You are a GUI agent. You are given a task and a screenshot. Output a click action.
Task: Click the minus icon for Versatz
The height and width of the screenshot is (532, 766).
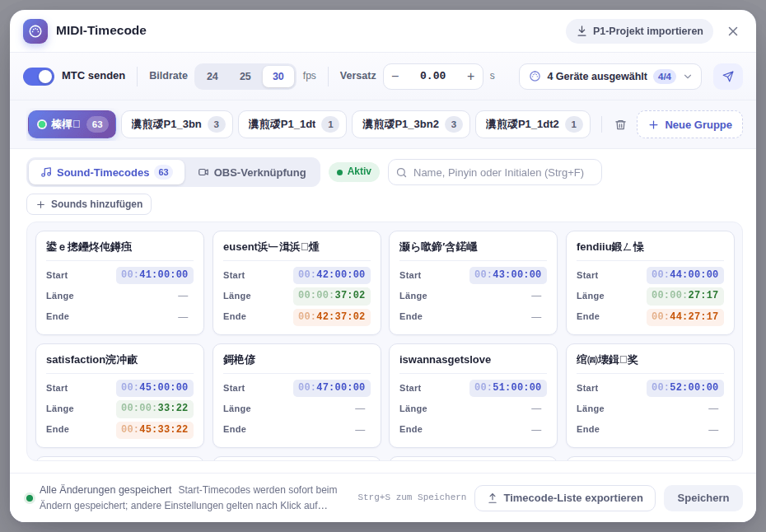point(395,77)
